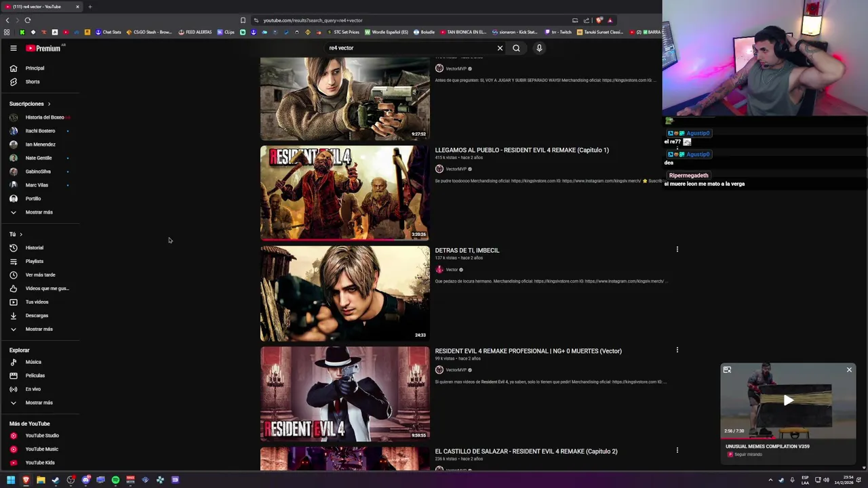Expand Mostrar más under Explorar

coord(40,403)
